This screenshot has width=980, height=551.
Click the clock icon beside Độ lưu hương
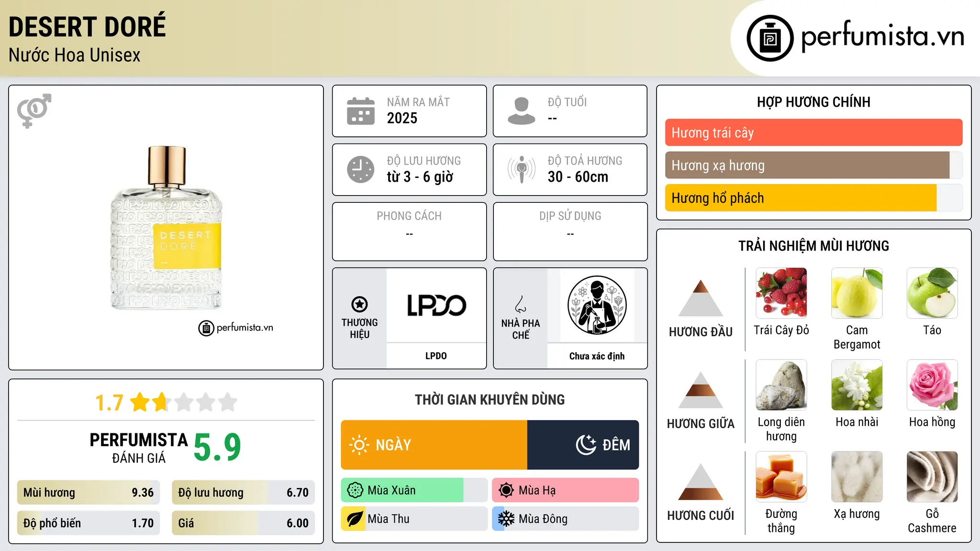pyautogui.click(x=361, y=169)
